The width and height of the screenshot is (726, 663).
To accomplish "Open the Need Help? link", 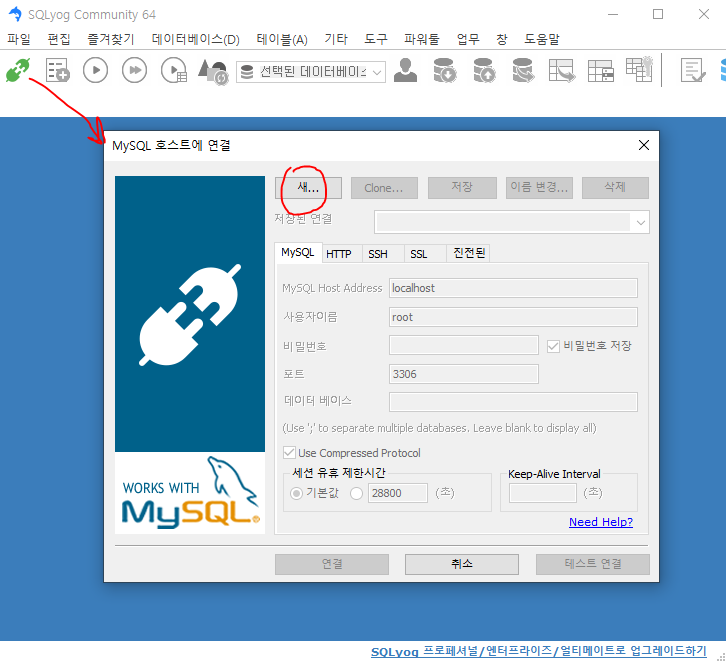I will [x=601, y=522].
